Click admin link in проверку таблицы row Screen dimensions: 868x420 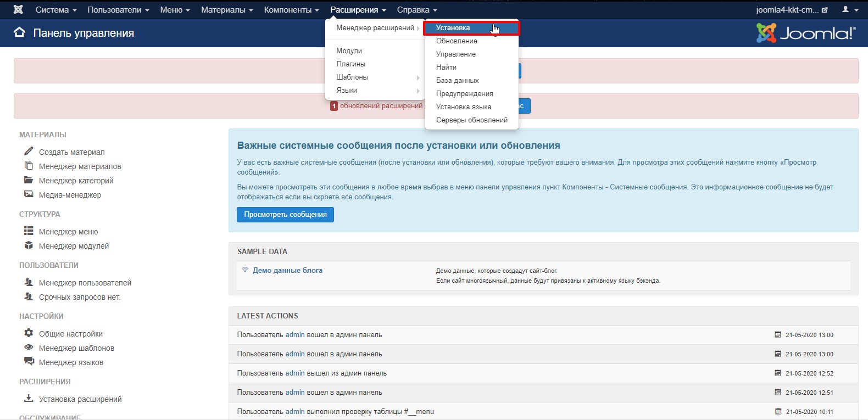click(x=295, y=412)
